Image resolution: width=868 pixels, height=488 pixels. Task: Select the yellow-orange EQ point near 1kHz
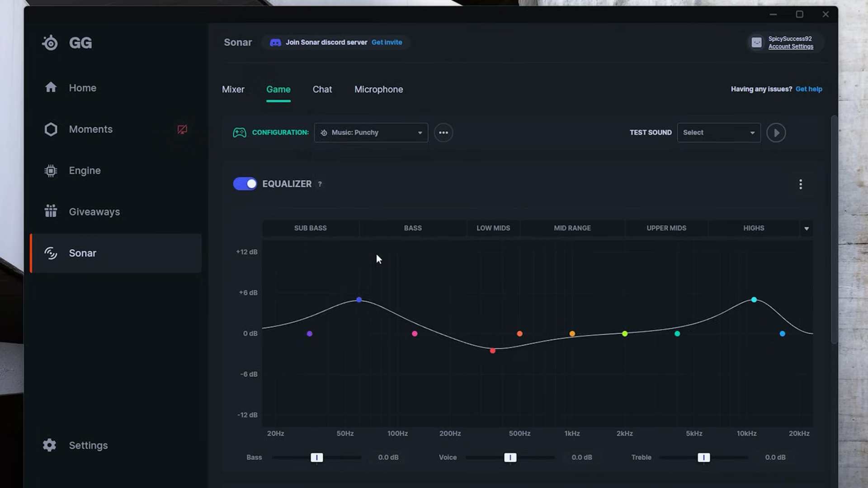(x=572, y=334)
